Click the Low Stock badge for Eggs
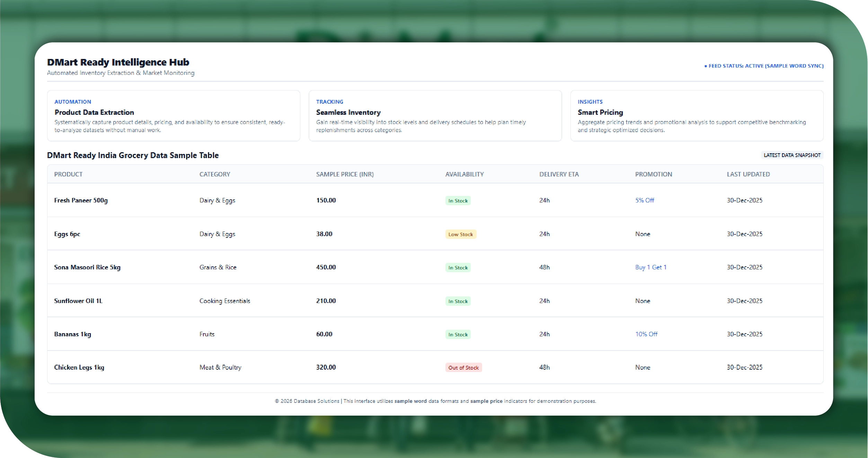 pyautogui.click(x=460, y=235)
